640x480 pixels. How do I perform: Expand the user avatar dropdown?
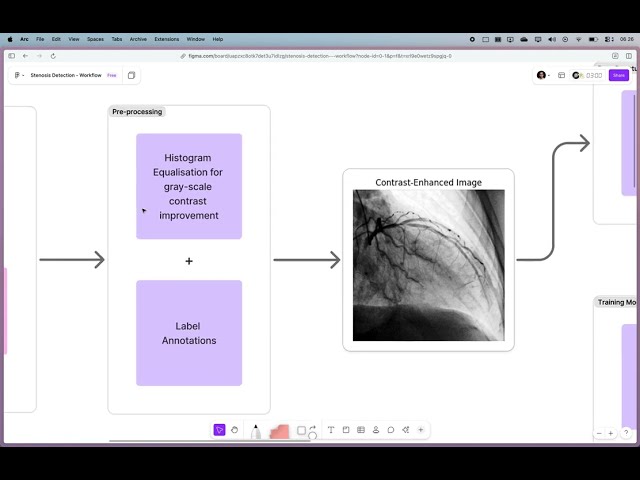pos(543,75)
